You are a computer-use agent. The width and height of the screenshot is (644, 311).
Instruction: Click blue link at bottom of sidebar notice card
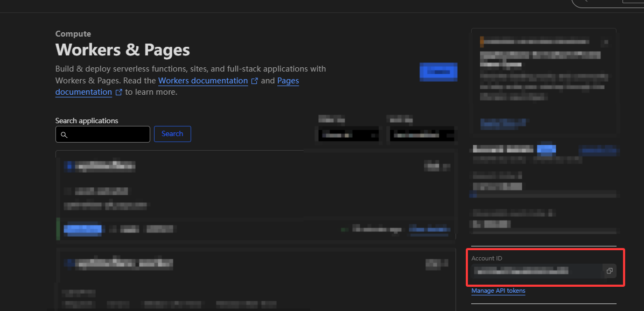[503, 123]
